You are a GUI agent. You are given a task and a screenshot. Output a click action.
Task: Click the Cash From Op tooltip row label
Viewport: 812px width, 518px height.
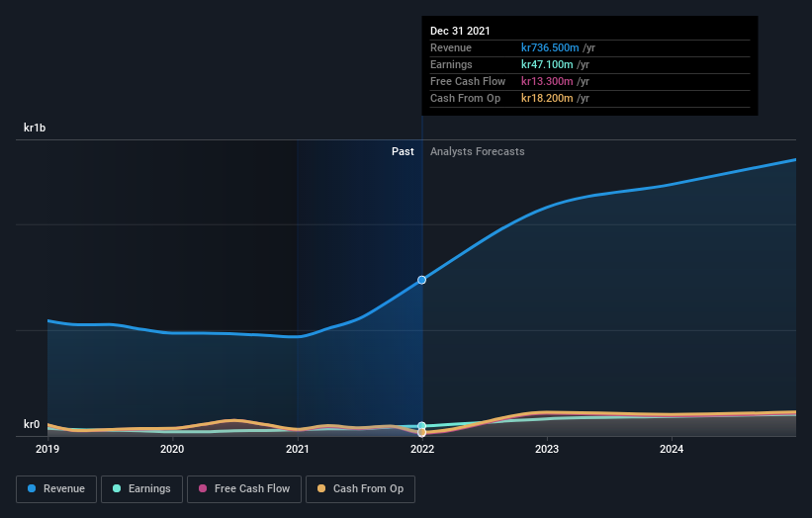[x=465, y=98]
